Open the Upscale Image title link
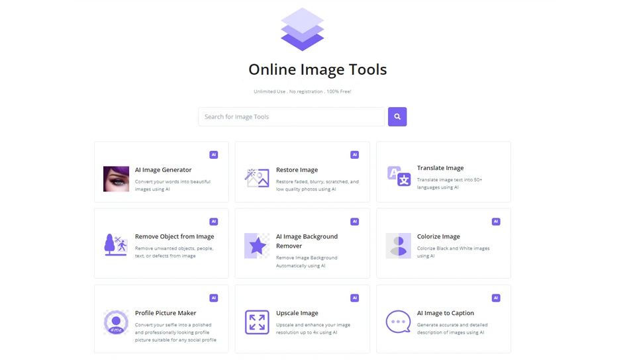This screenshot has width=629, height=364. (297, 313)
